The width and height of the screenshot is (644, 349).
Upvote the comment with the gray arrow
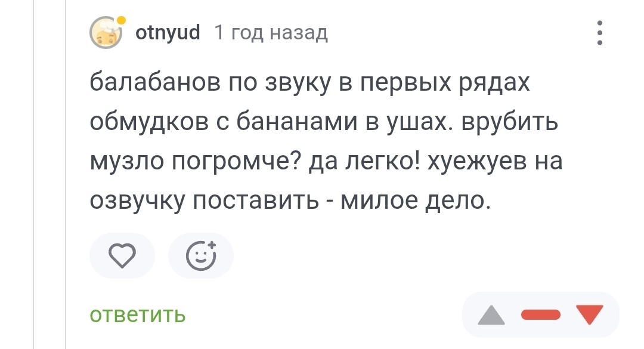click(x=491, y=316)
